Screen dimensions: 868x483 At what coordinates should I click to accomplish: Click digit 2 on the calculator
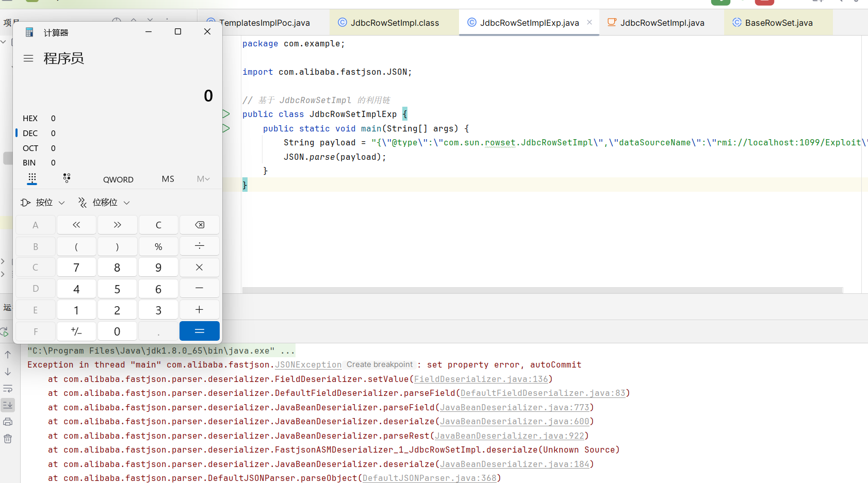click(x=118, y=310)
